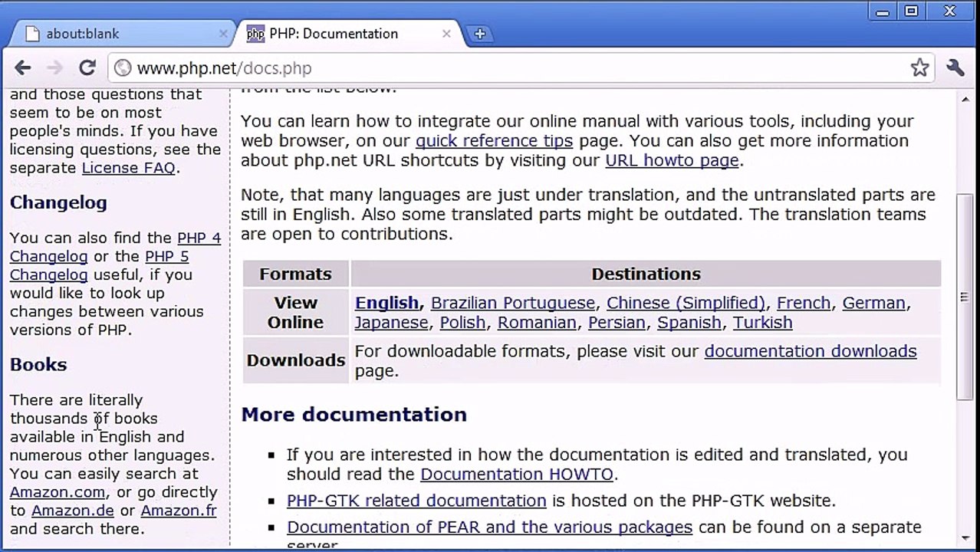
Task: Visit the Amazon.com link
Action: pyautogui.click(x=58, y=492)
